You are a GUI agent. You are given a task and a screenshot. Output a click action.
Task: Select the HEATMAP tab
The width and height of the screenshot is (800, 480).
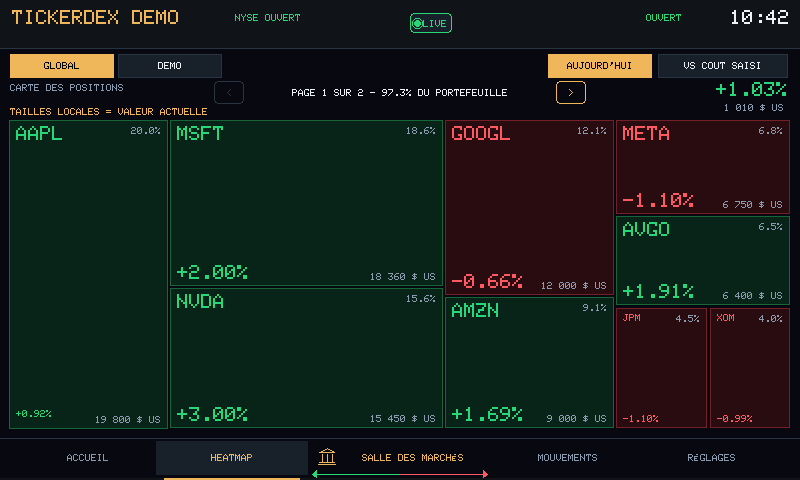[x=232, y=458]
